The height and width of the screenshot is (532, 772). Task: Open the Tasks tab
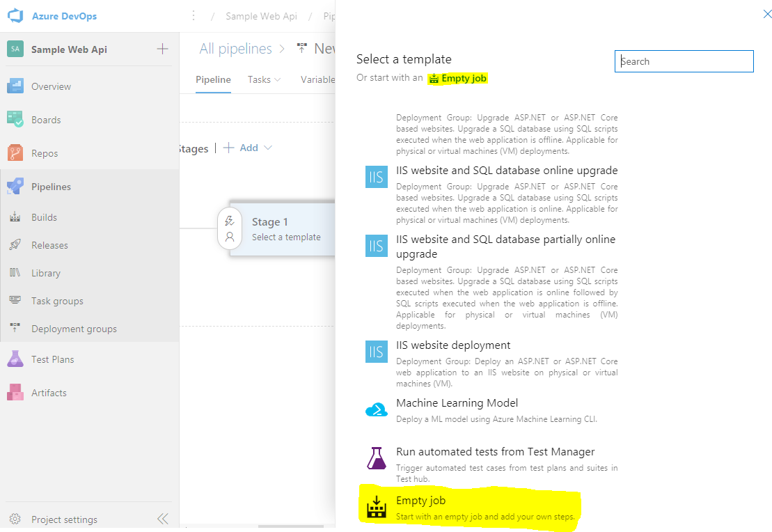click(x=259, y=80)
